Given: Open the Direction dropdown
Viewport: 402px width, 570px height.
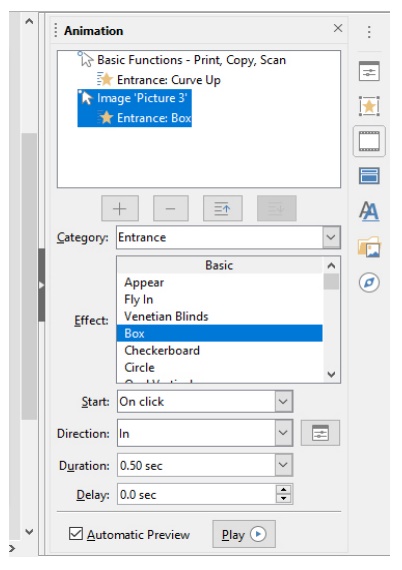Looking at the screenshot, I should click(x=283, y=433).
